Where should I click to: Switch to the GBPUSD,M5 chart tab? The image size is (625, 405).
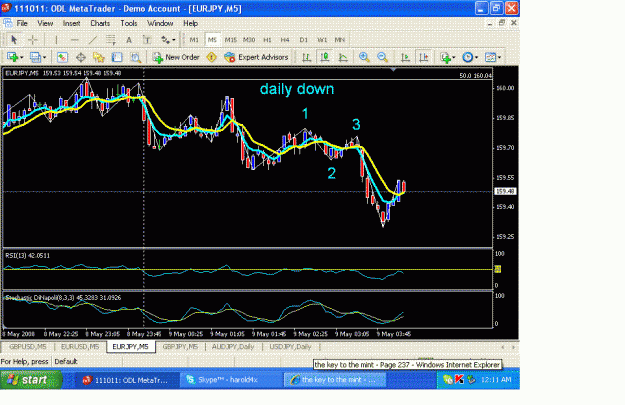pyautogui.click(x=28, y=347)
